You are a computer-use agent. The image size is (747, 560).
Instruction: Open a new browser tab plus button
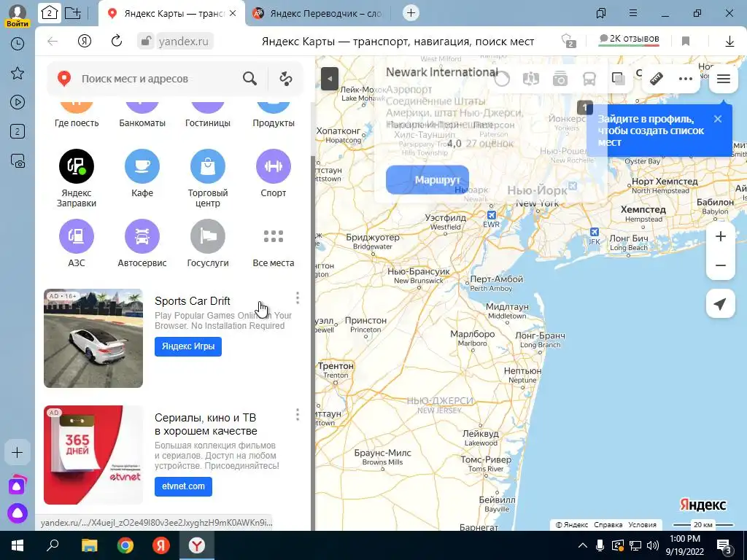point(411,13)
